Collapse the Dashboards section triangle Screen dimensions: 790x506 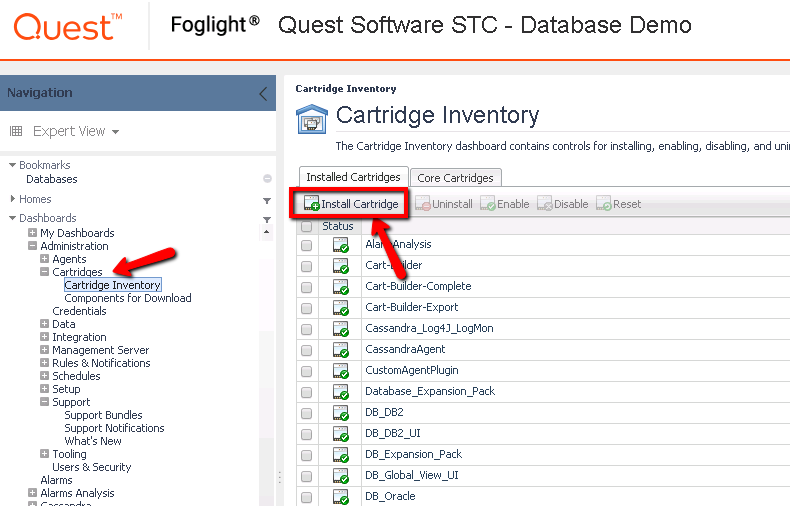[13, 218]
